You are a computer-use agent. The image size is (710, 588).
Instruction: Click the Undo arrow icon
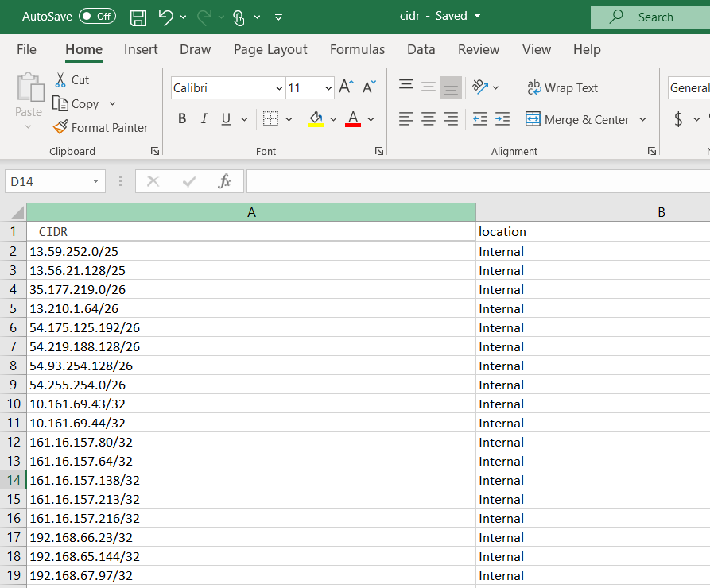(x=165, y=17)
